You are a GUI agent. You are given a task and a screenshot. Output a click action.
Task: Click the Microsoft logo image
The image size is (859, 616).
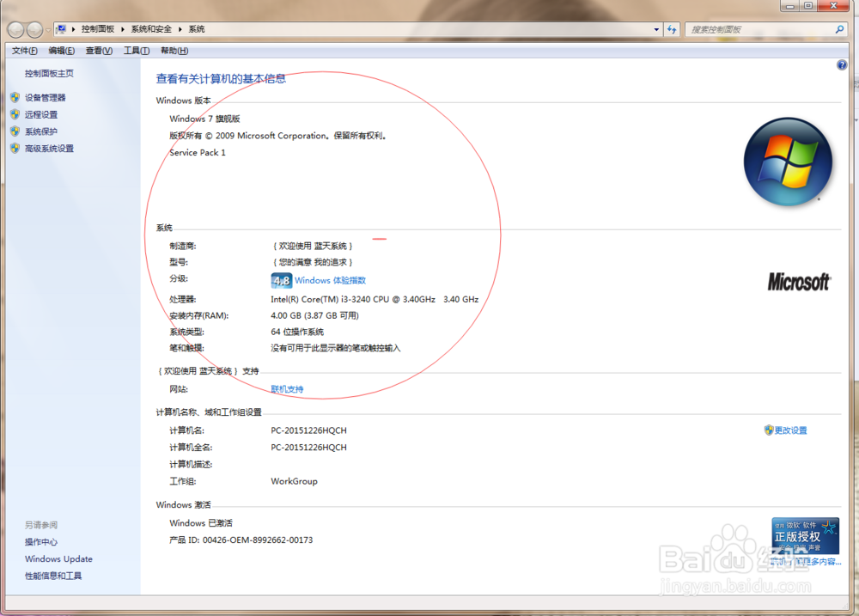[x=799, y=282]
